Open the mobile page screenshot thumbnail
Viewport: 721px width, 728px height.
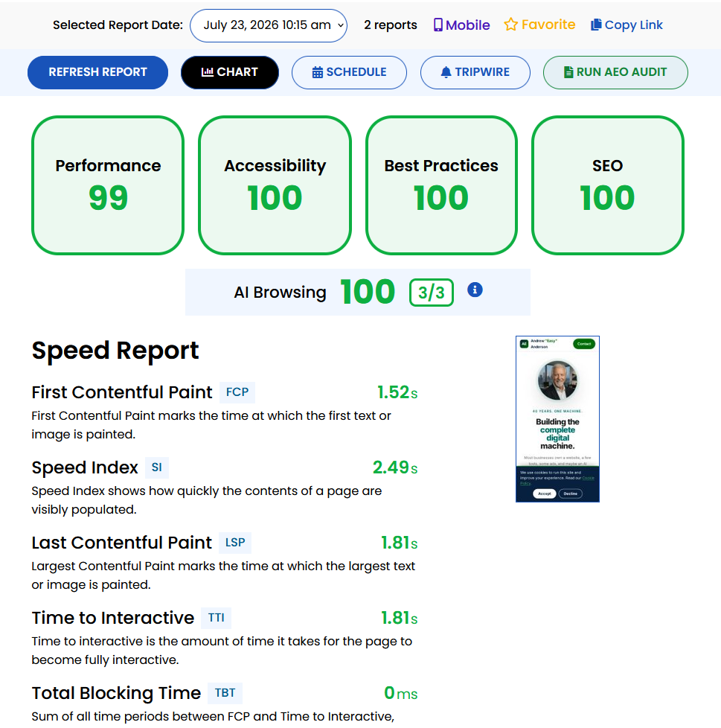[557, 419]
